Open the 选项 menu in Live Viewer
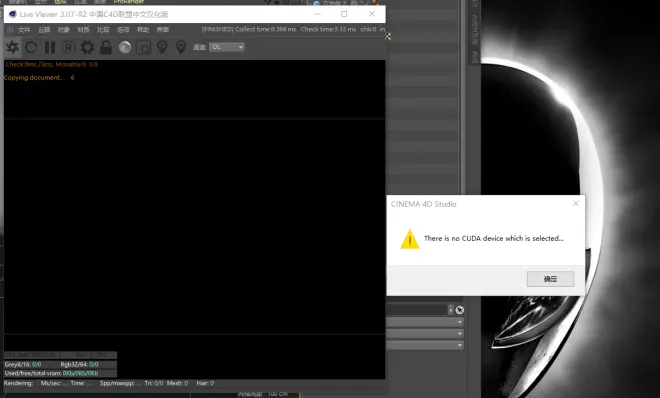 coord(123,30)
